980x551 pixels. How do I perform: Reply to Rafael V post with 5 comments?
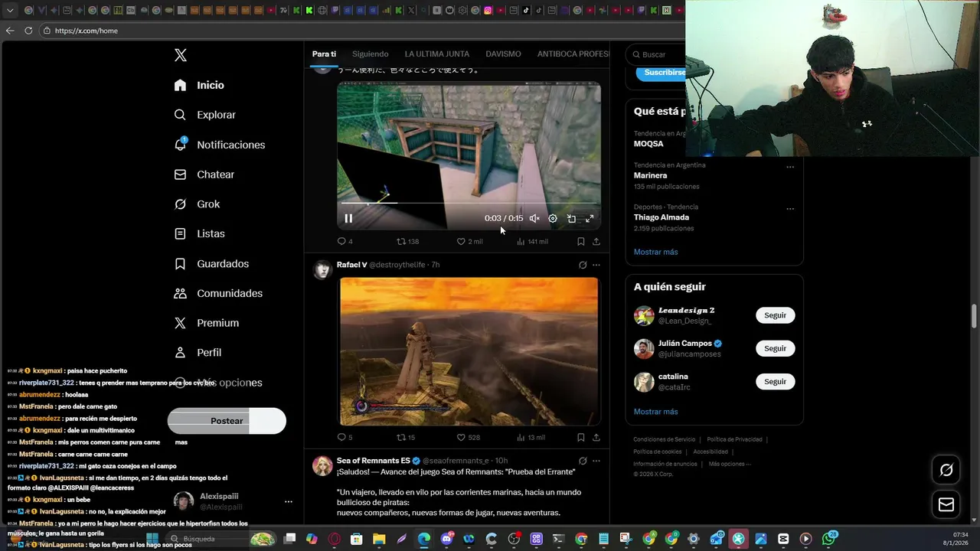tap(345, 438)
